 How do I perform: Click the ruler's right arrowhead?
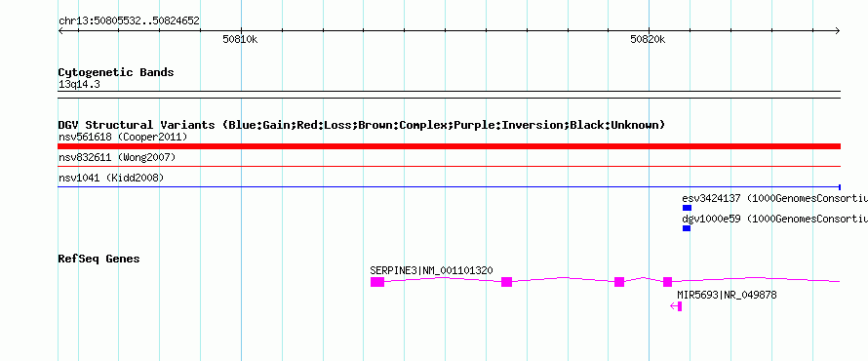point(838,31)
